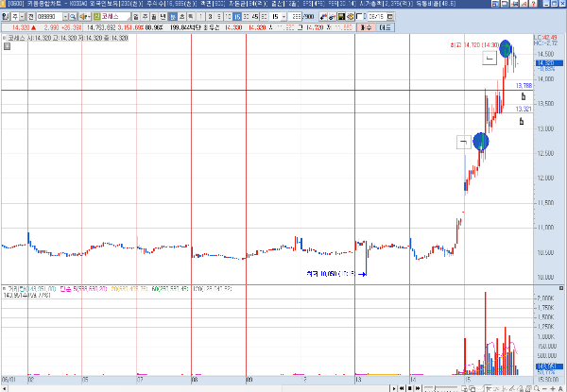Click the 최고 14,720 high price label

[474, 45]
